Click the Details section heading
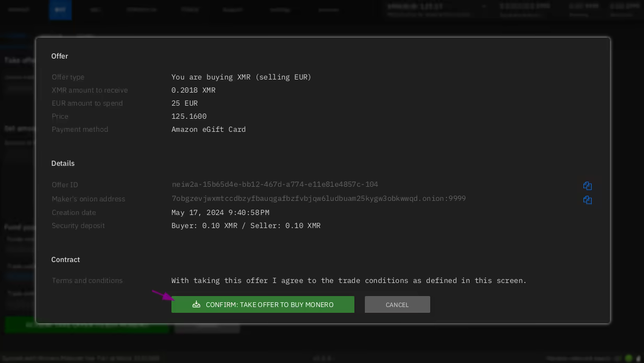The width and height of the screenshot is (644, 363). tap(63, 163)
